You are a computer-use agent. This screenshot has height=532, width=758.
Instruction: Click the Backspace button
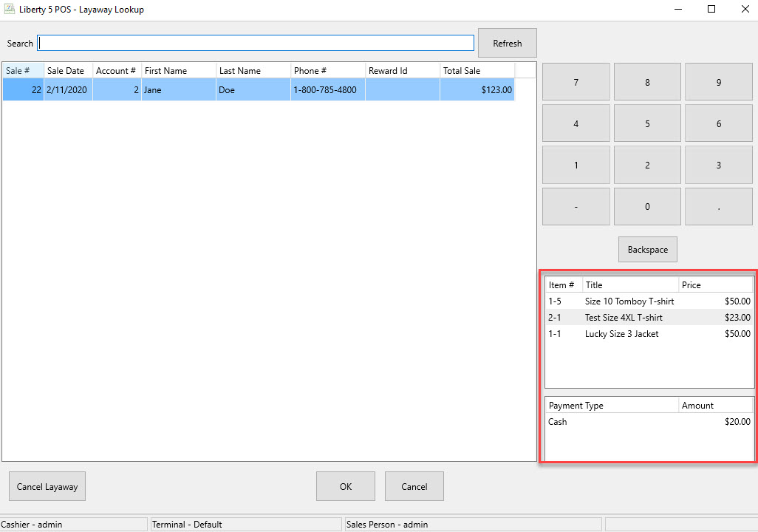point(648,250)
